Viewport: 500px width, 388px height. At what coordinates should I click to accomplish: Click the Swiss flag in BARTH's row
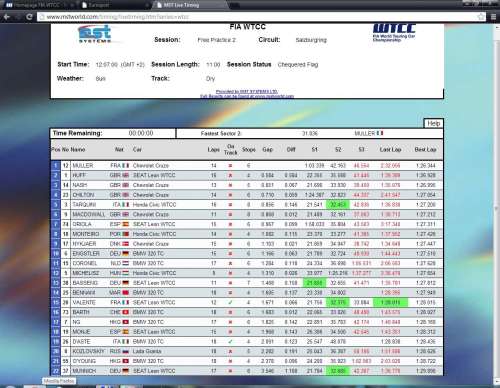(x=125, y=312)
